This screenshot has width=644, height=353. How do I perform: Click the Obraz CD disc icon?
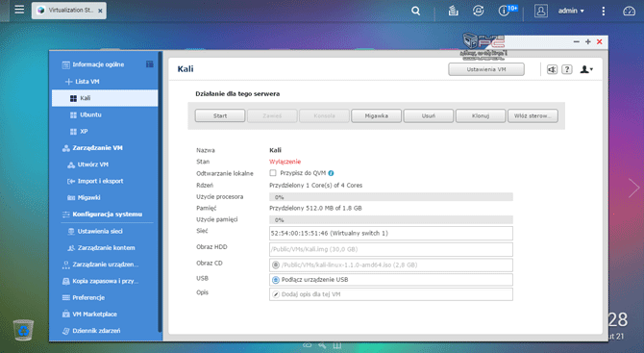point(276,265)
